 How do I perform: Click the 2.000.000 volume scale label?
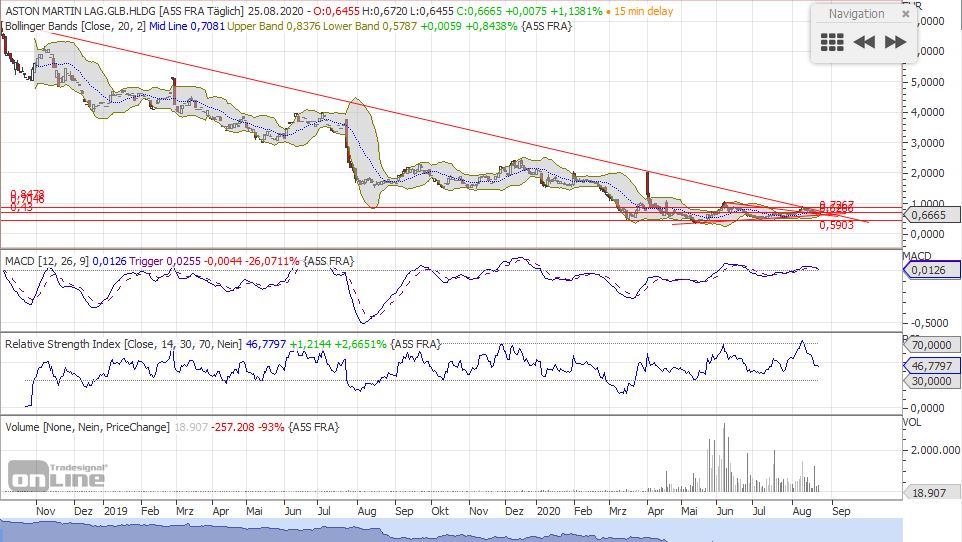coord(935,450)
